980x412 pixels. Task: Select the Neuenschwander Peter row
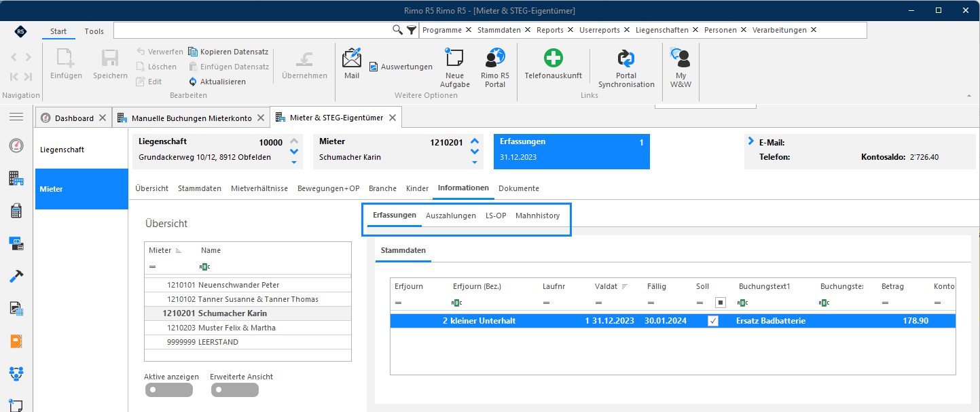pos(248,285)
